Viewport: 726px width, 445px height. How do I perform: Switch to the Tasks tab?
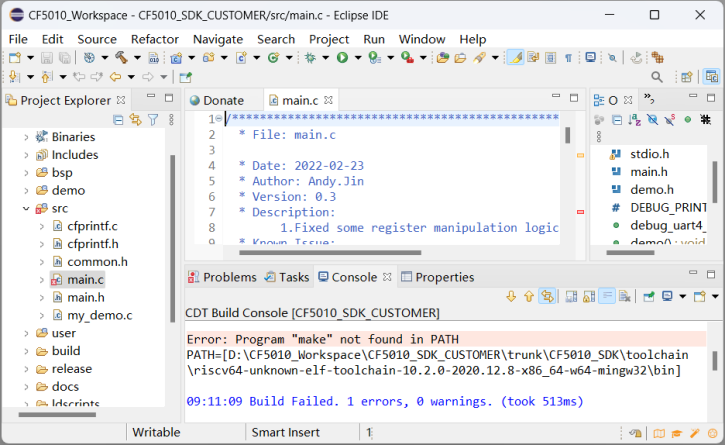[x=287, y=277]
